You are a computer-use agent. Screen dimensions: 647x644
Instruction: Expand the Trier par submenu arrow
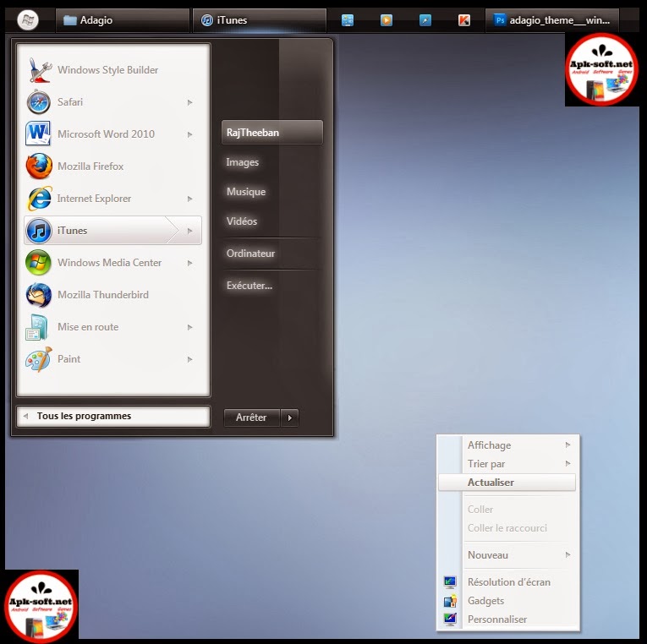point(567,463)
